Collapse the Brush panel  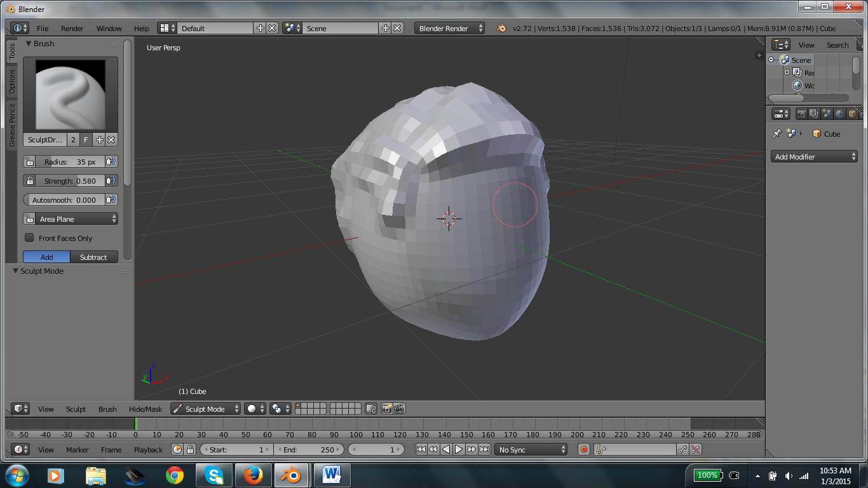tap(29, 44)
